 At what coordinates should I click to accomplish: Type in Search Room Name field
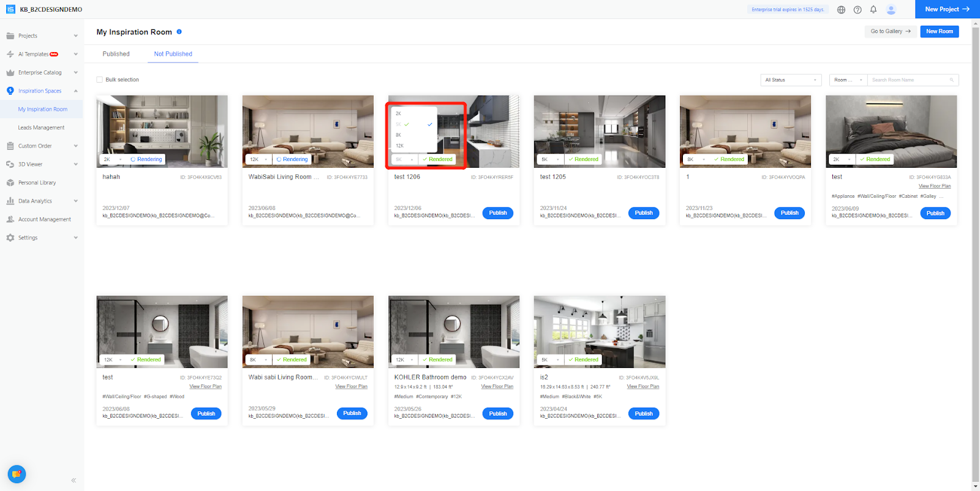908,80
